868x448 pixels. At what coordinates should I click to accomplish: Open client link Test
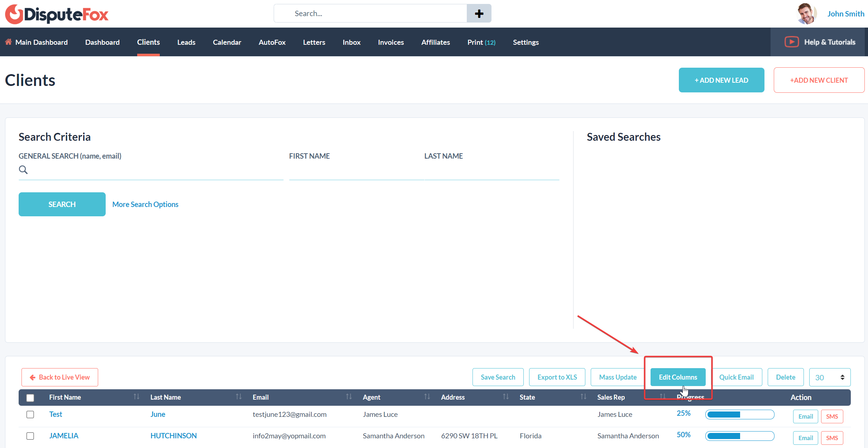click(56, 414)
